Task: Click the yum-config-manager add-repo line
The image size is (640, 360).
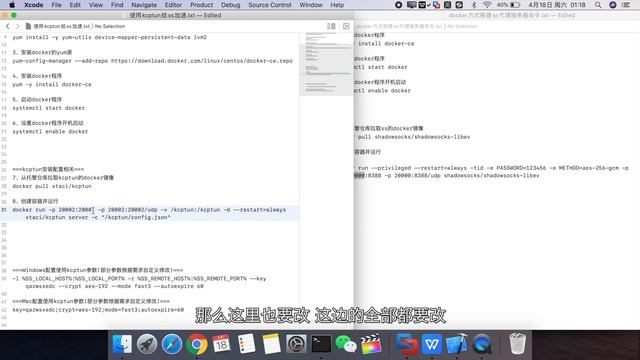Action: coord(152,61)
